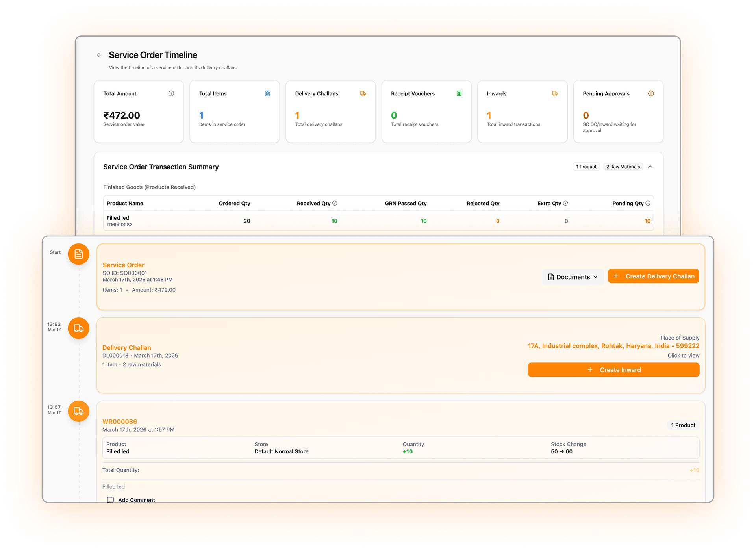Click the 'GRN Passed Qty' column header

pyautogui.click(x=406, y=203)
